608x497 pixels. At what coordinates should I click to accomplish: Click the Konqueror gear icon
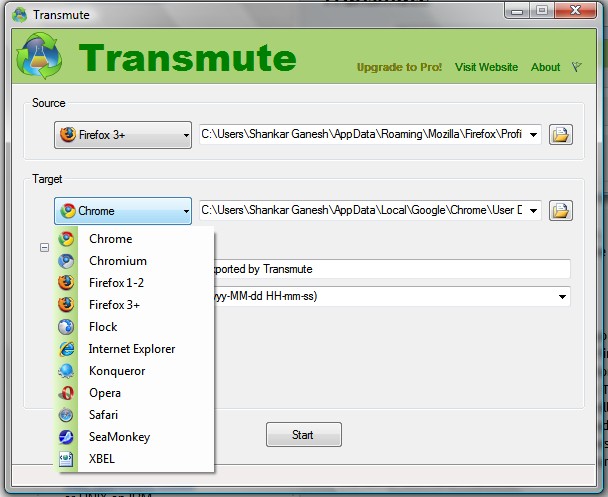tap(66, 371)
